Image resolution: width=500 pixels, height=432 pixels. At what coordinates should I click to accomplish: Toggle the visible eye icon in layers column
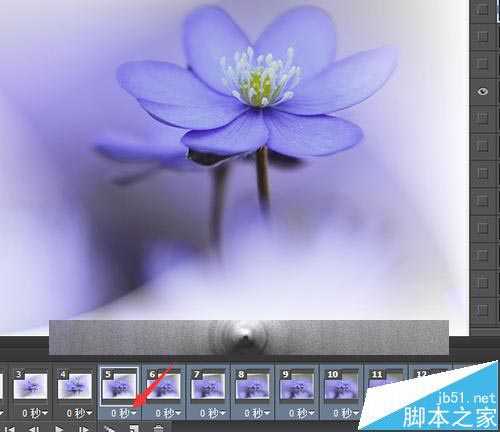(482, 91)
